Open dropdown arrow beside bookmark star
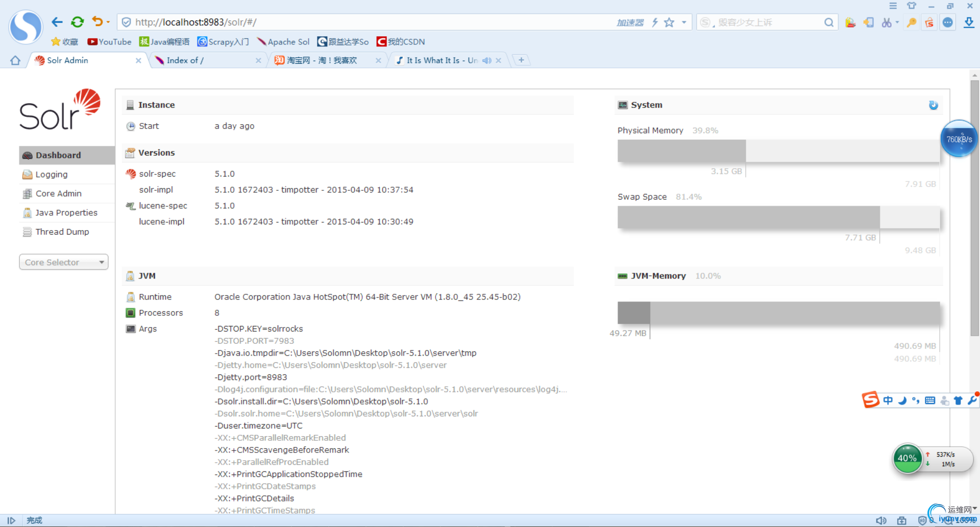This screenshot has width=980, height=527. click(684, 22)
